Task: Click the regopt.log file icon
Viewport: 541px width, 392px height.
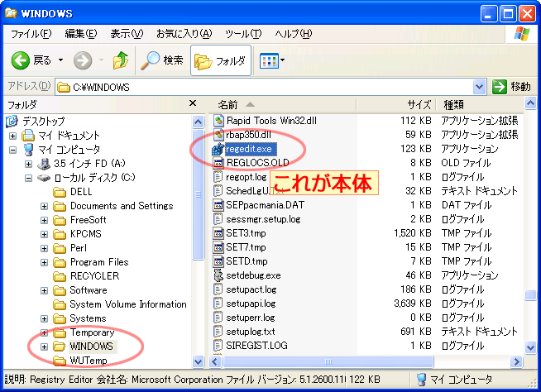Action: (218, 177)
